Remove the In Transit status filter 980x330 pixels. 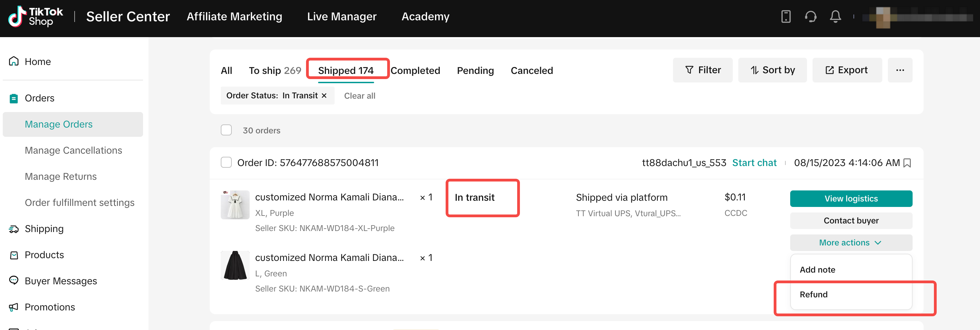(x=324, y=96)
